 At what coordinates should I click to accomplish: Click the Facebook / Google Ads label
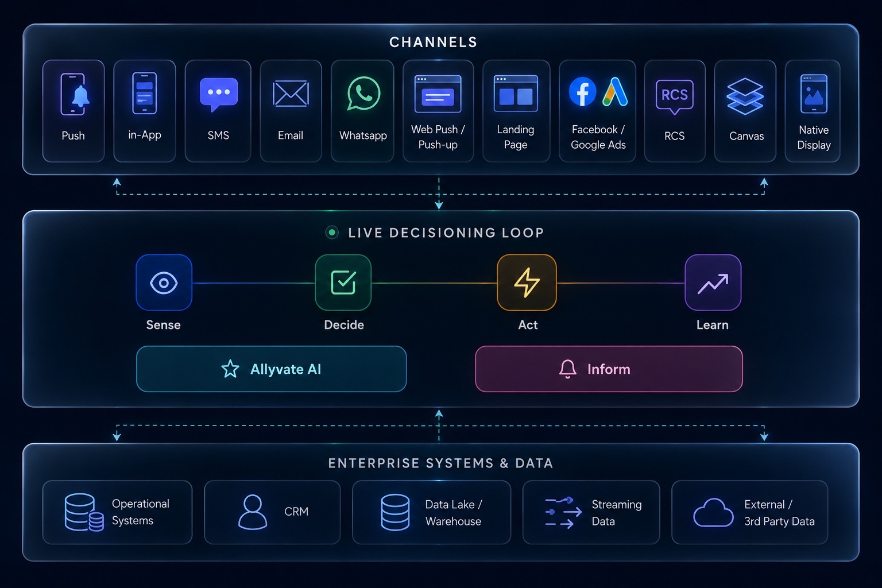598,137
